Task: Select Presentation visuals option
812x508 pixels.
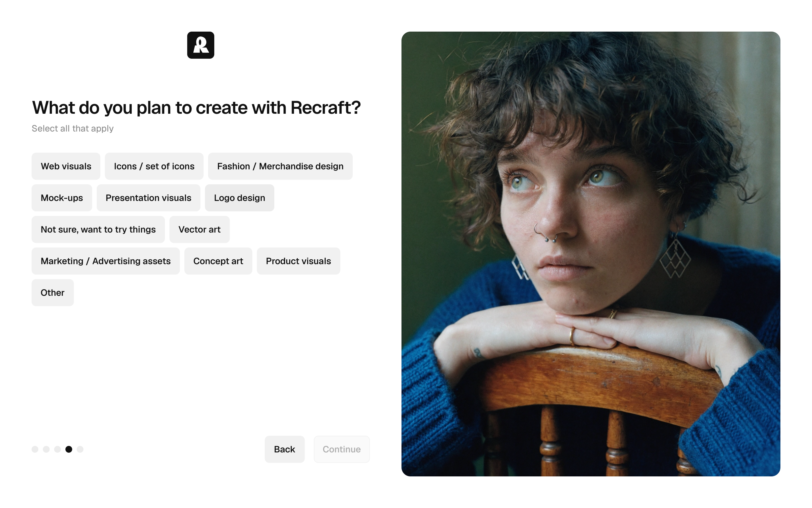Action: (x=148, y=198)
